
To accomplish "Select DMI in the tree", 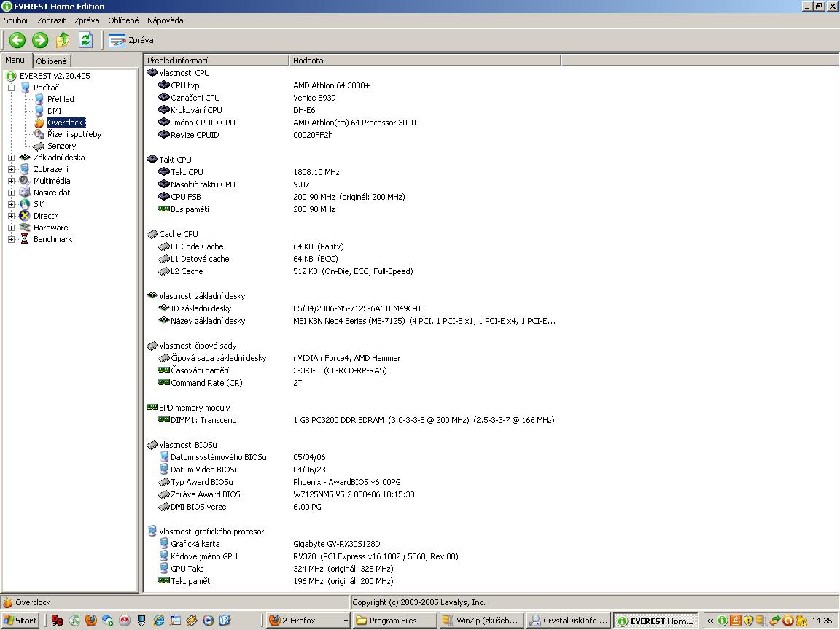I will [x=54, y=111].
